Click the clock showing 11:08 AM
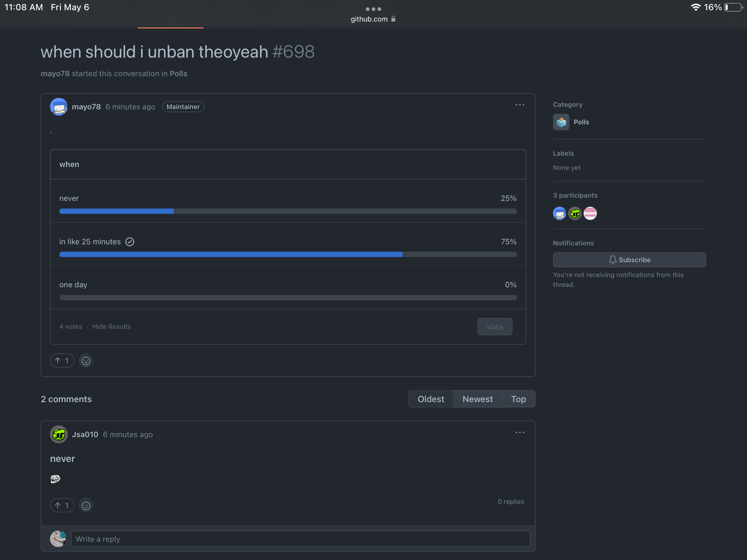 tap(24, 7)
